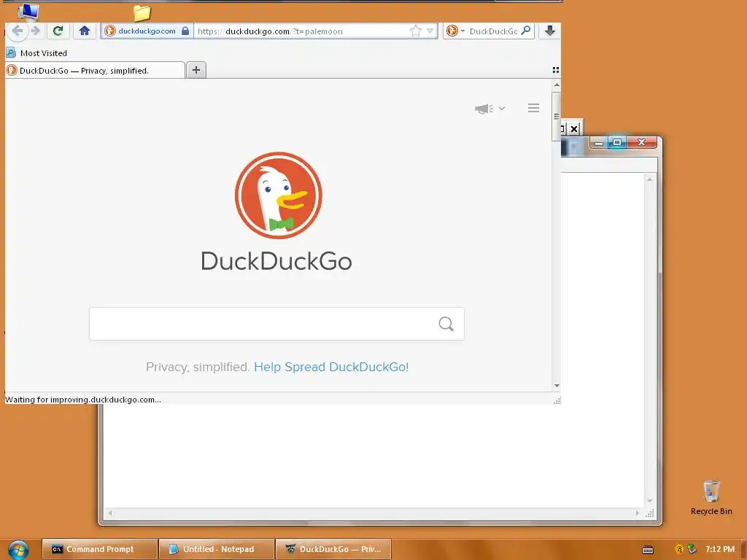Click the system clock 7:12 PM
This screenshot has width=747, height=560.
[x=720, y=549]
